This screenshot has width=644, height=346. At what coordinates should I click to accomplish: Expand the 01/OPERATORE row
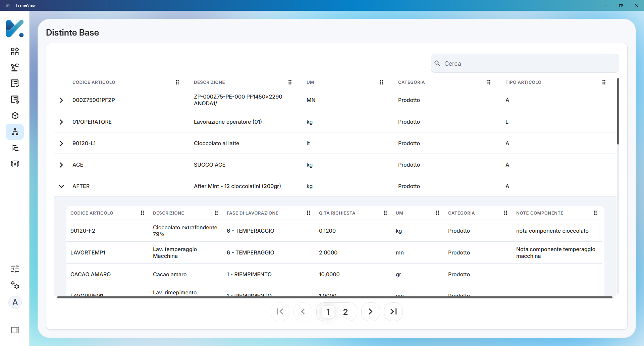pos(61,122)
